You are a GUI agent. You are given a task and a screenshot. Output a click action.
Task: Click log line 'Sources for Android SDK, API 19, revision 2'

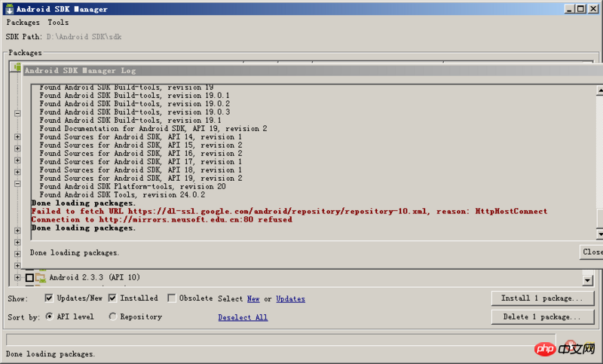[x=140, y=178]
